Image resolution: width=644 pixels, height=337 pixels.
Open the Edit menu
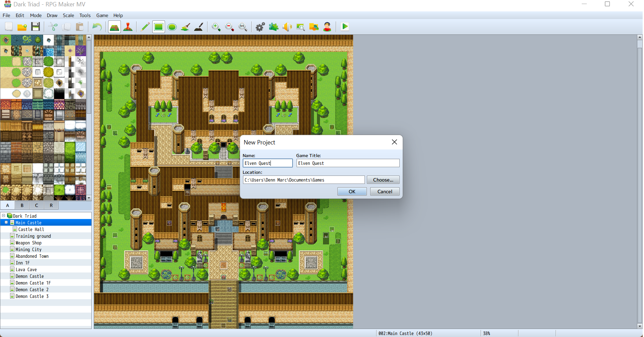pos(20,15)
